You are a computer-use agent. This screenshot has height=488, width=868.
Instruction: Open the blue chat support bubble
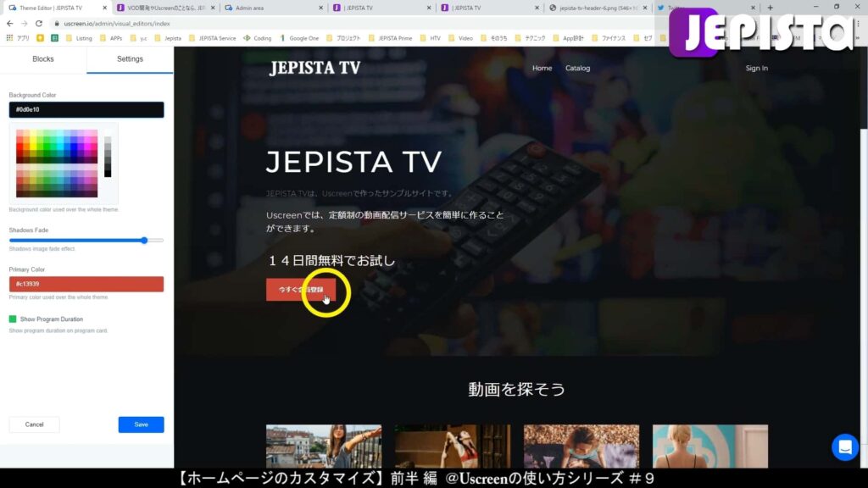[x=845, y=447]
